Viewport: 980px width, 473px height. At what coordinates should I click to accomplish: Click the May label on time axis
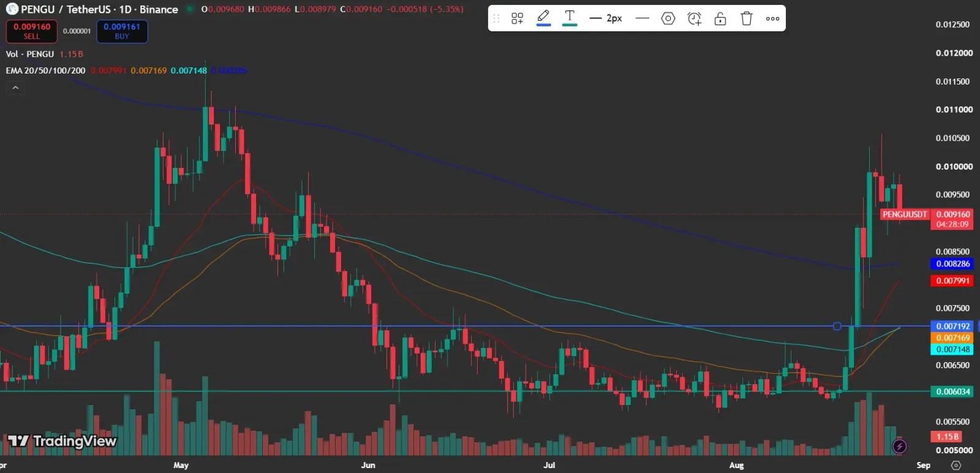pyautogui.click(x=181, y=465)
